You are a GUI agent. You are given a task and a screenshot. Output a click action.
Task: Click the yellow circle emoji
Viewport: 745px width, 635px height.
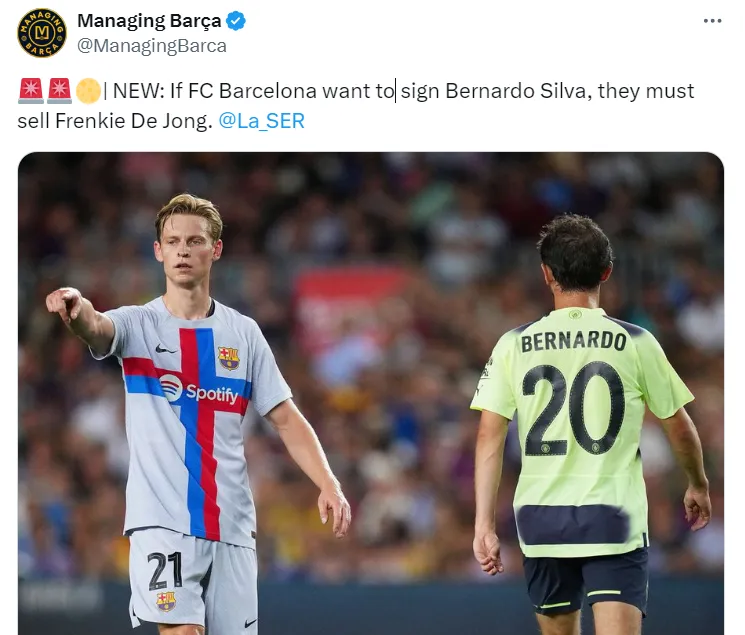pos(88,91)
